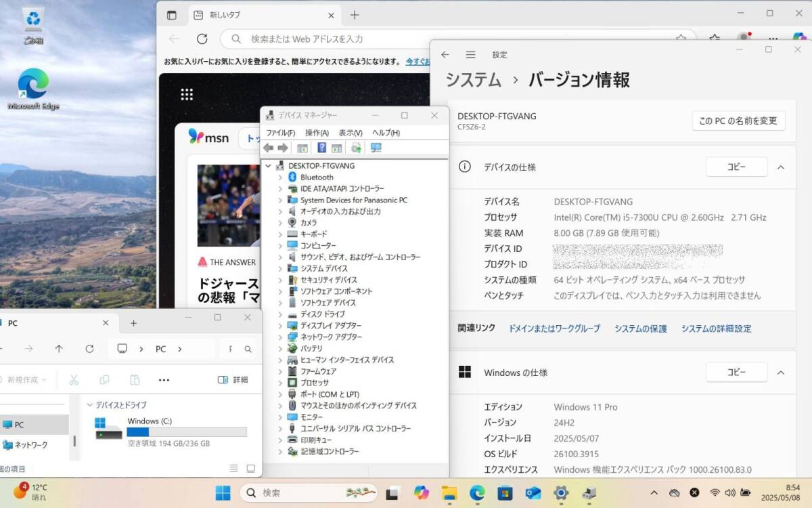Viewport: 812px width, 508px height.
Task: Click the File Explorer up arrow
Action: (x=59, y=349)
